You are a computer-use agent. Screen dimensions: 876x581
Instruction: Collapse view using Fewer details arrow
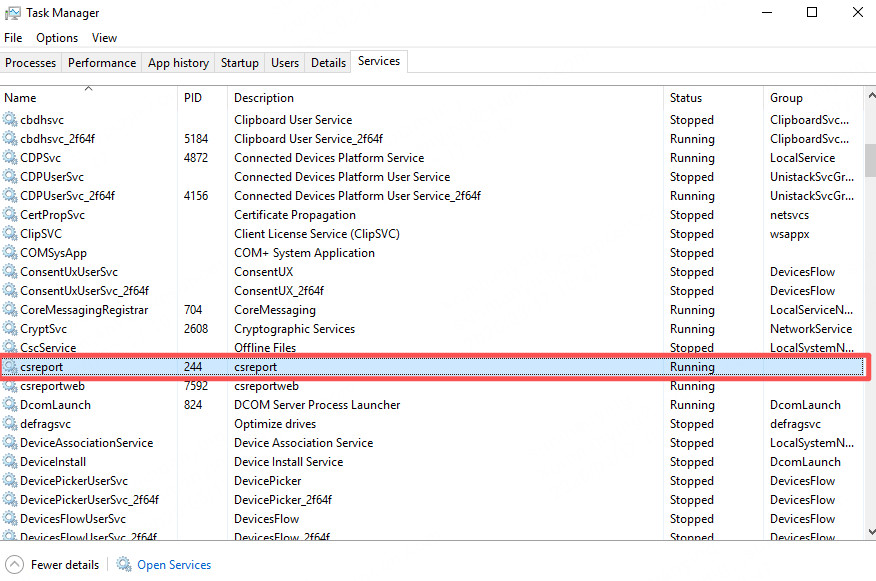[x=14, y=565]
